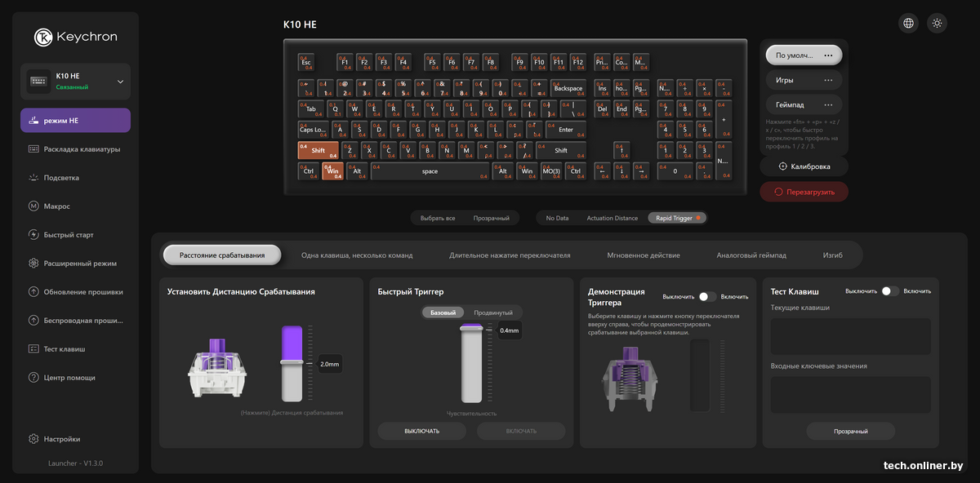Screen dimensions: 980x483
Task: Select Продвинутый rapid trigger mode
Action: point(493,312)
